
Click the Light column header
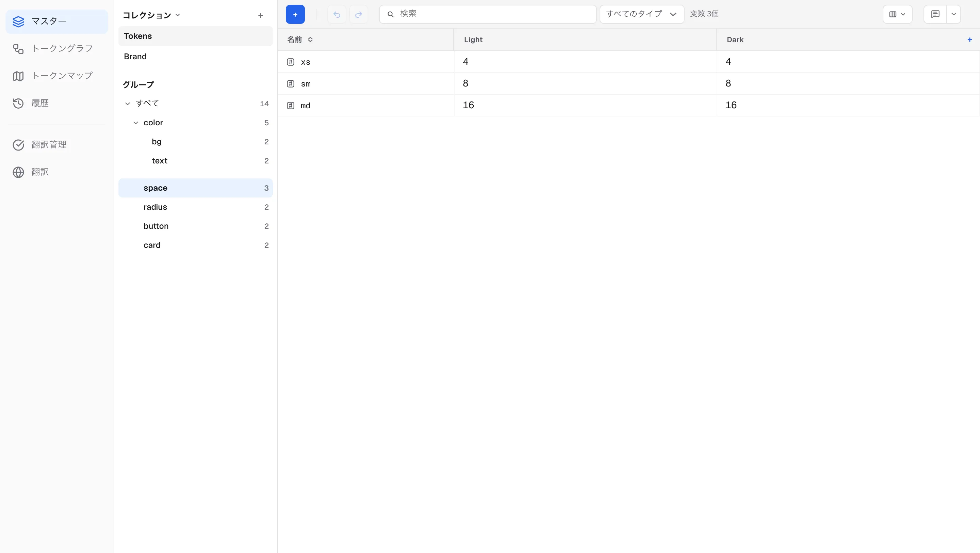[x=585, y=39]
